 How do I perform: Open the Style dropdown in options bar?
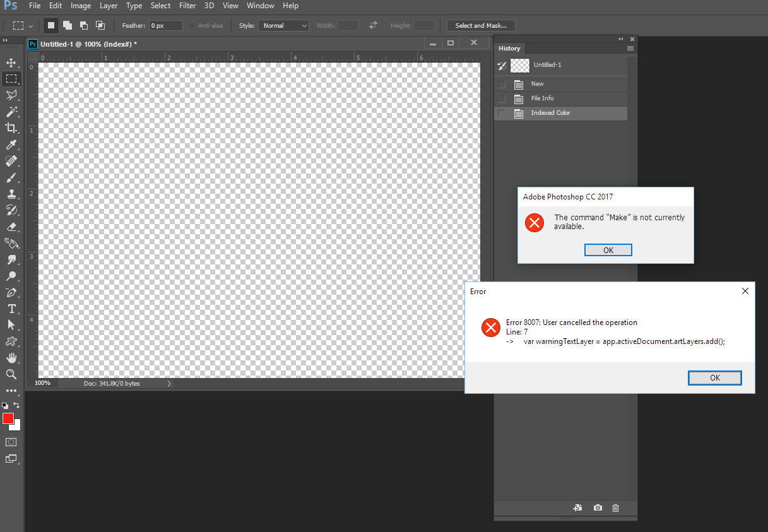click(283, 25)
